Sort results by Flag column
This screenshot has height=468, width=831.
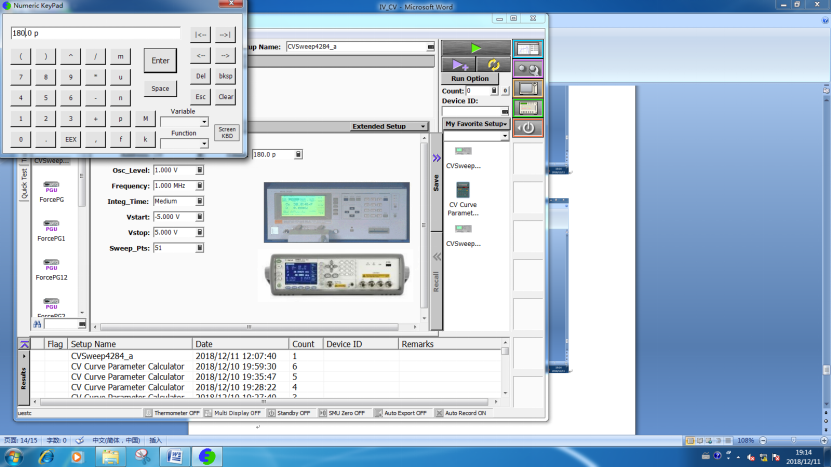(55, 344)
